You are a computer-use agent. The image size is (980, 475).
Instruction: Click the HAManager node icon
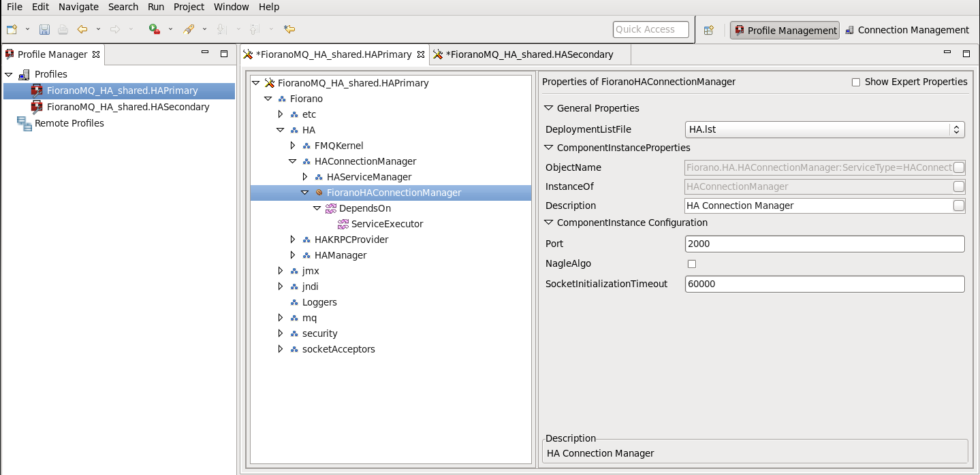point(306,255)
